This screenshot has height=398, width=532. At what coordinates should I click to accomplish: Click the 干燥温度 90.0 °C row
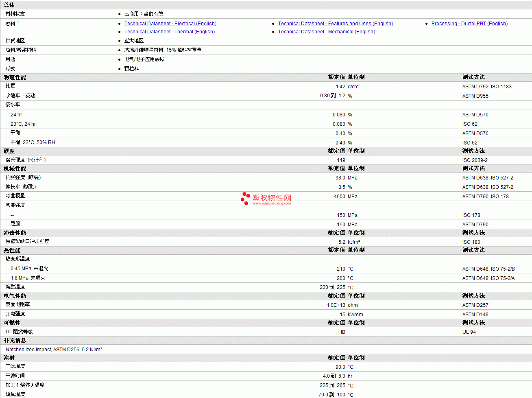click(x=266, y=367)
